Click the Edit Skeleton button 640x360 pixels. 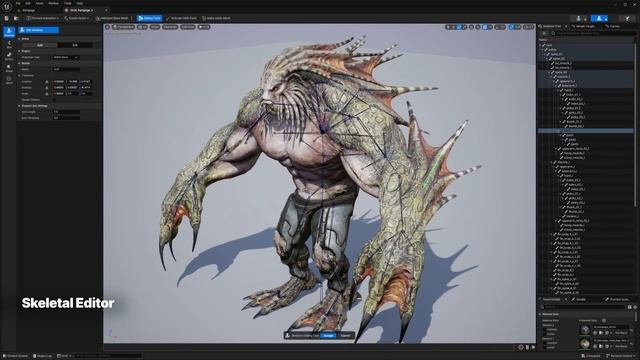(x=38, y=30)
